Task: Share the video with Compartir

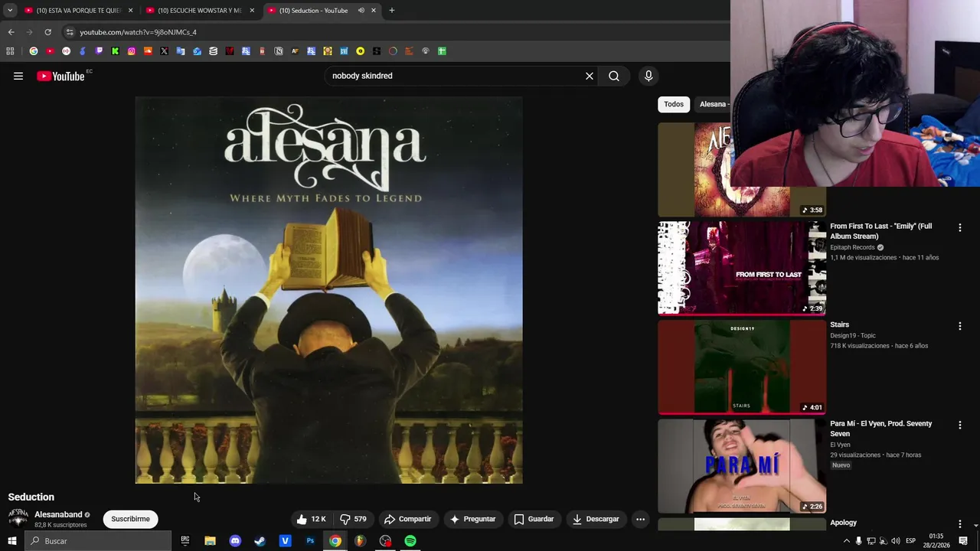Action: [x=408, y=519]
